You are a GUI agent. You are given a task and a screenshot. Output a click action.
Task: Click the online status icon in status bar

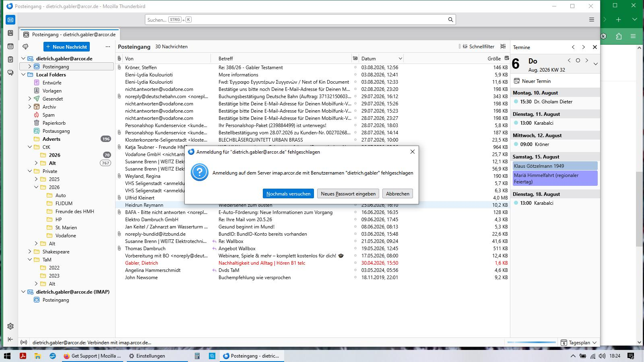[x=24, y=343]
